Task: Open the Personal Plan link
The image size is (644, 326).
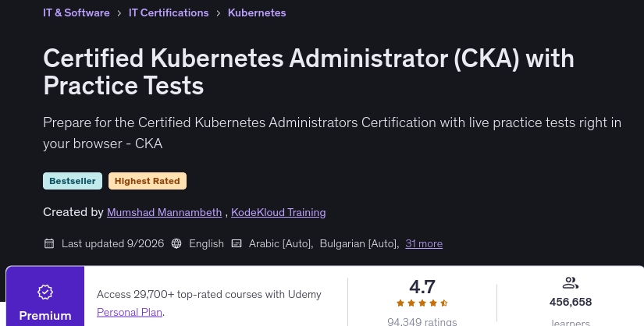Action: click(x=130, y=312)
